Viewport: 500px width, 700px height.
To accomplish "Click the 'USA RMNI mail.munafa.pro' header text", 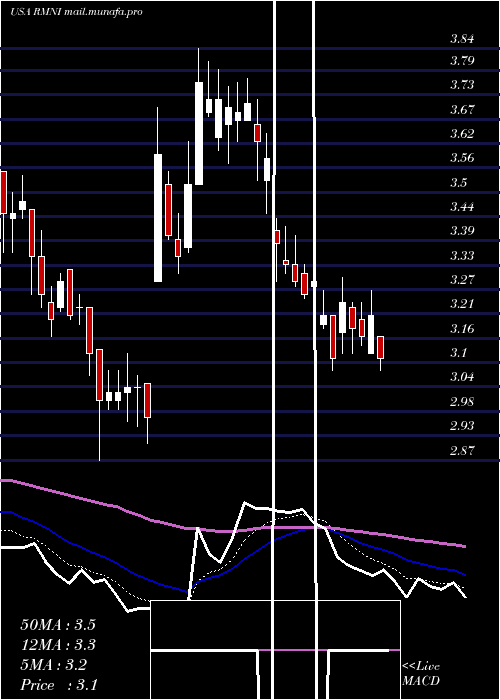I will [76, 12].
